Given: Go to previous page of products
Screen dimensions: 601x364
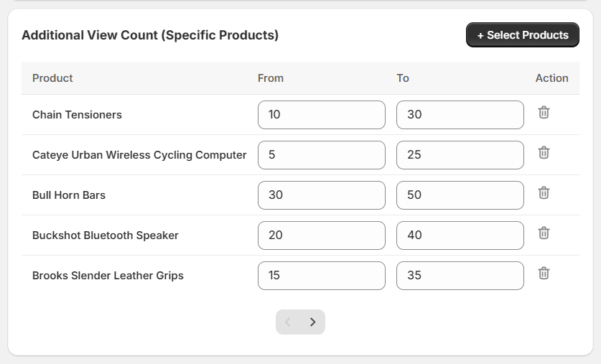Looking at the screenshot, I should pos(288,322).
